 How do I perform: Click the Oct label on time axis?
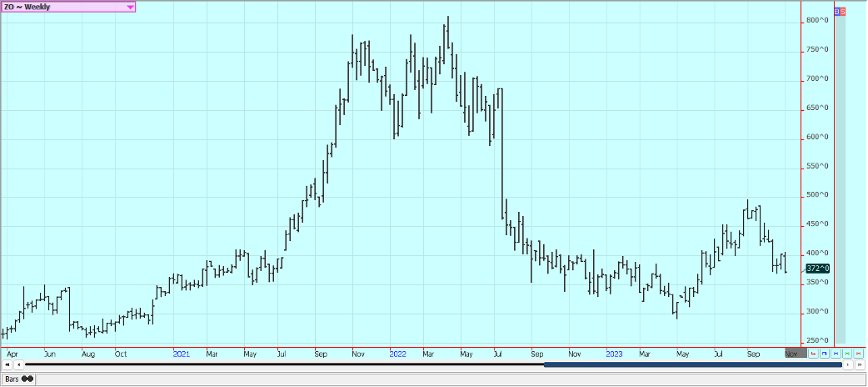122,353
